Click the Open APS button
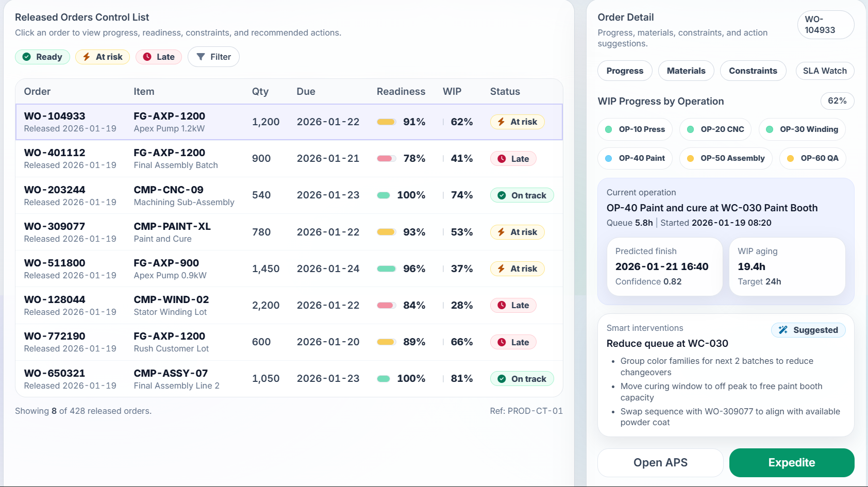This screenshot has width=868, height=487. [660, 463]
